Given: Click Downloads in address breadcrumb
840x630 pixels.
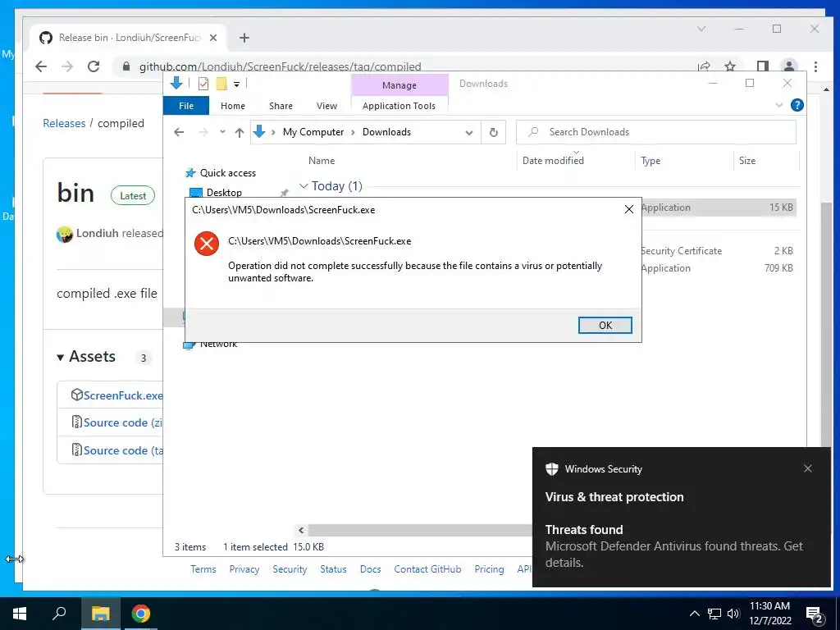Looking at the screenshot, I should (386, 132).
